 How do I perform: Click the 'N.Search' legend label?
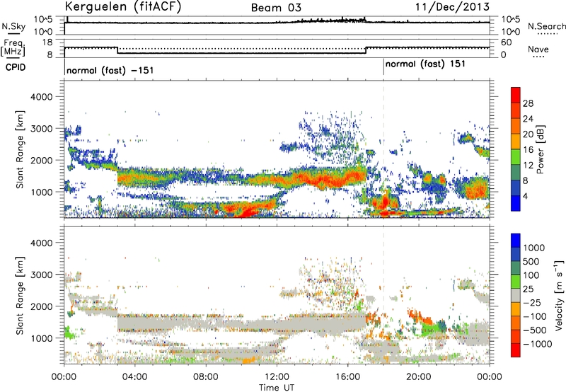(x=546, y=26)
